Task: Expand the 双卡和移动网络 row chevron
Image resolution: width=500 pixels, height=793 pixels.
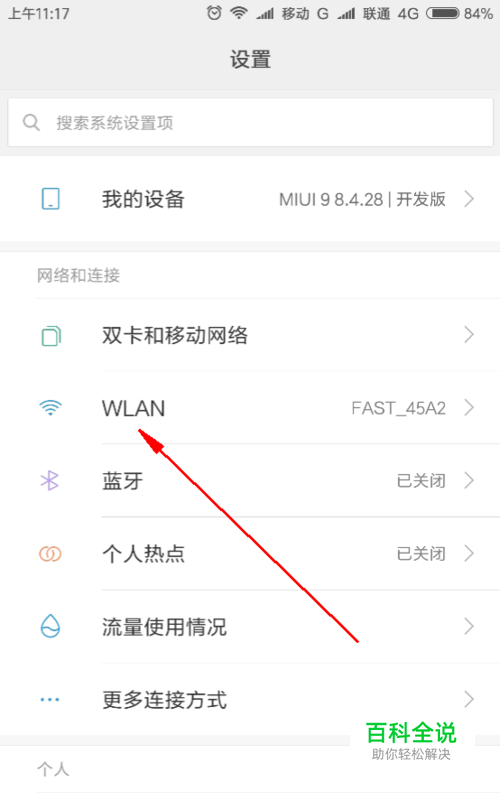Action: pos(469,335)
